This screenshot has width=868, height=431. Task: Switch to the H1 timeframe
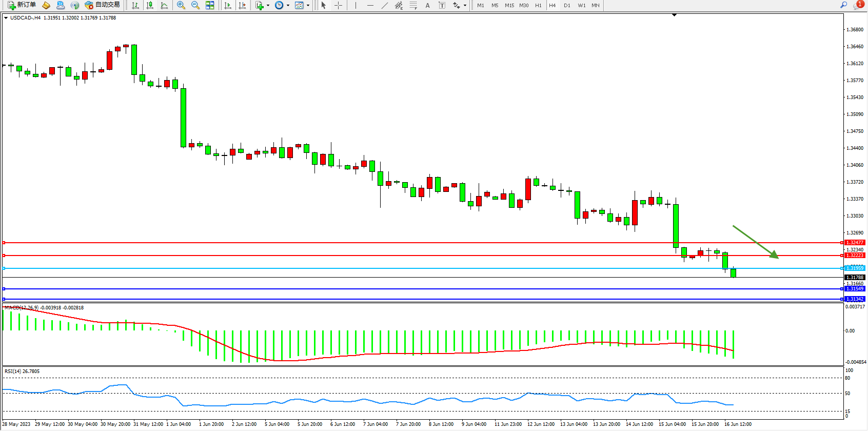[538, 5]
